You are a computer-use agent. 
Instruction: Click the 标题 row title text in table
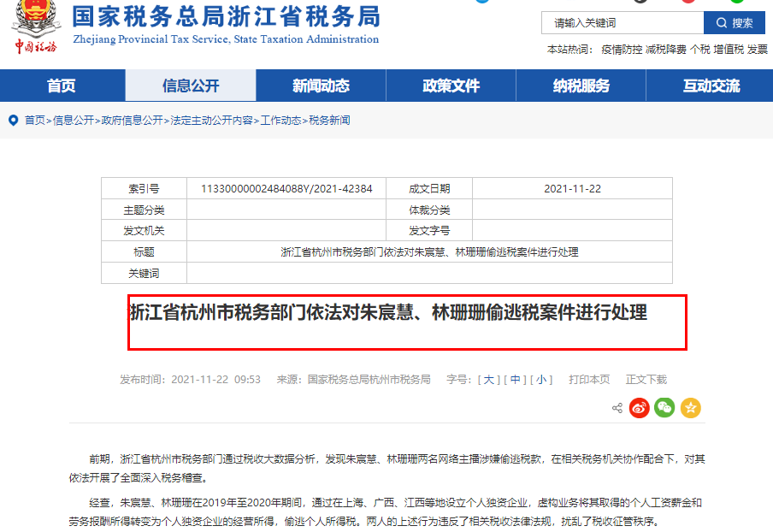429,252
